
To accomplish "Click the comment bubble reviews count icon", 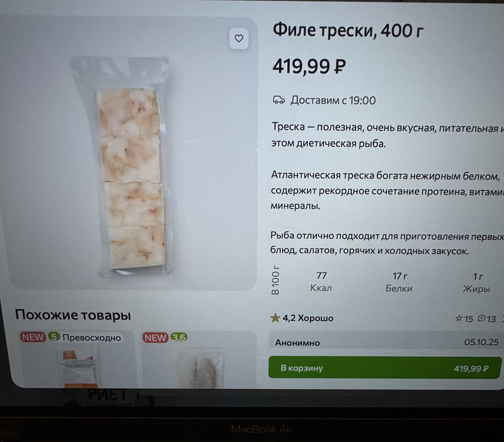I will [x=481, y=318].
